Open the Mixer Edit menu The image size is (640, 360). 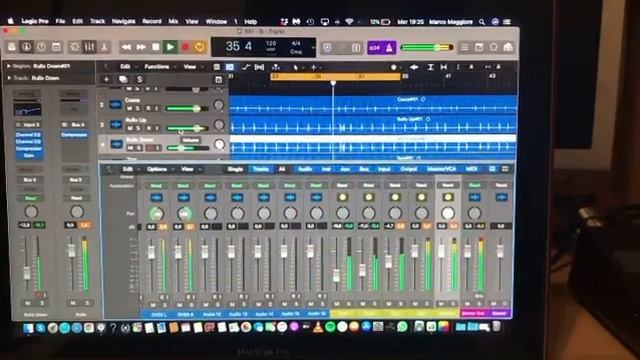(x=128, y=169)
